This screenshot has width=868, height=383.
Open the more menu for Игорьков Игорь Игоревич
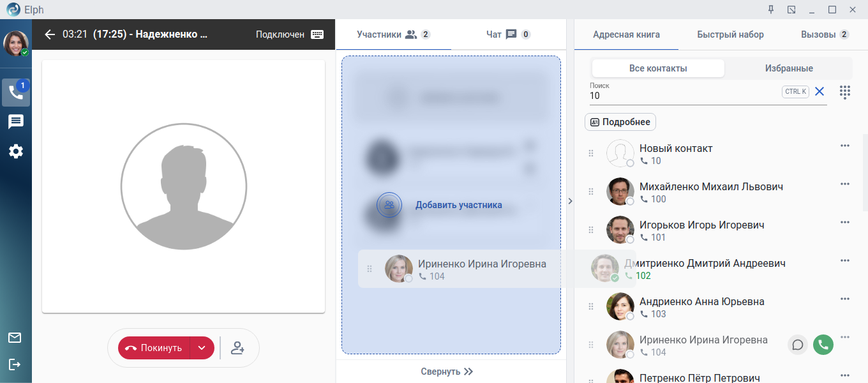click(x=845, y=222)
